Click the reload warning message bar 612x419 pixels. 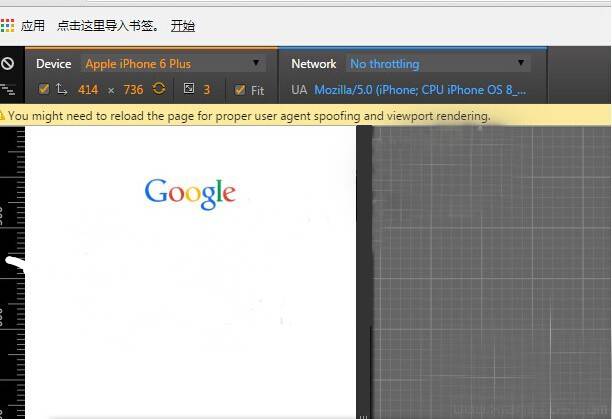pos(305,115)
